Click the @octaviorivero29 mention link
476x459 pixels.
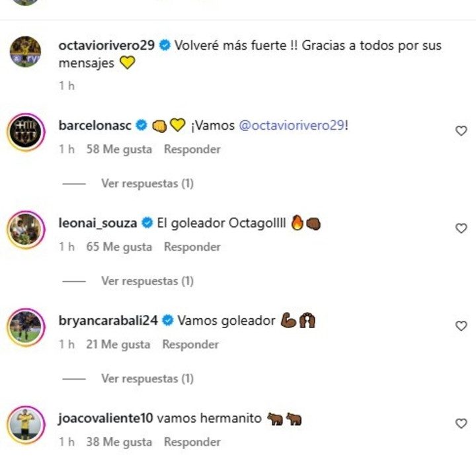(x=292, y=126)
